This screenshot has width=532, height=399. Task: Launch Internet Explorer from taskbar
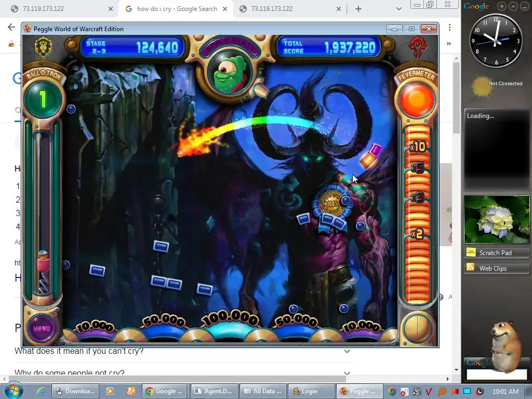(x=41, y=391)
